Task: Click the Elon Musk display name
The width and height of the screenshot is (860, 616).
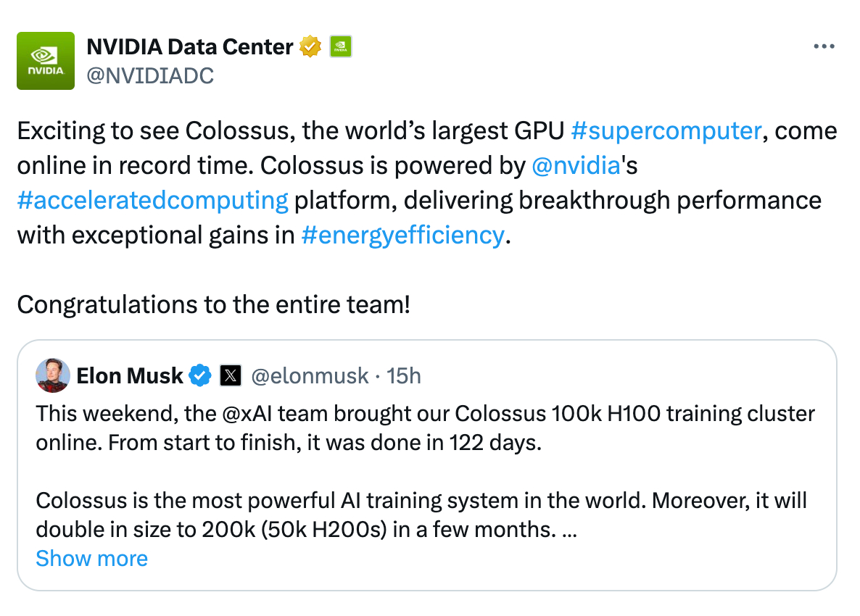Action: click(x=130, y=376)
